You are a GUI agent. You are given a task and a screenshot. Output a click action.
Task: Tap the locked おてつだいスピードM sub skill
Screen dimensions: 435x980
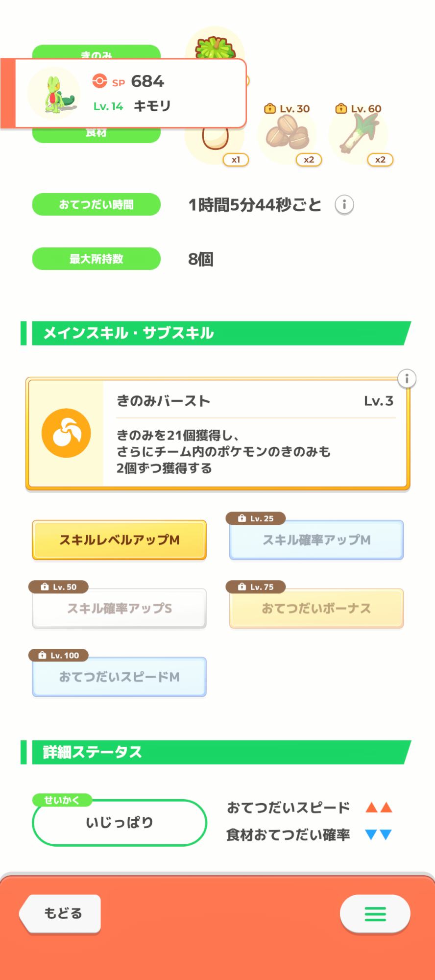[x=119, y=677]
